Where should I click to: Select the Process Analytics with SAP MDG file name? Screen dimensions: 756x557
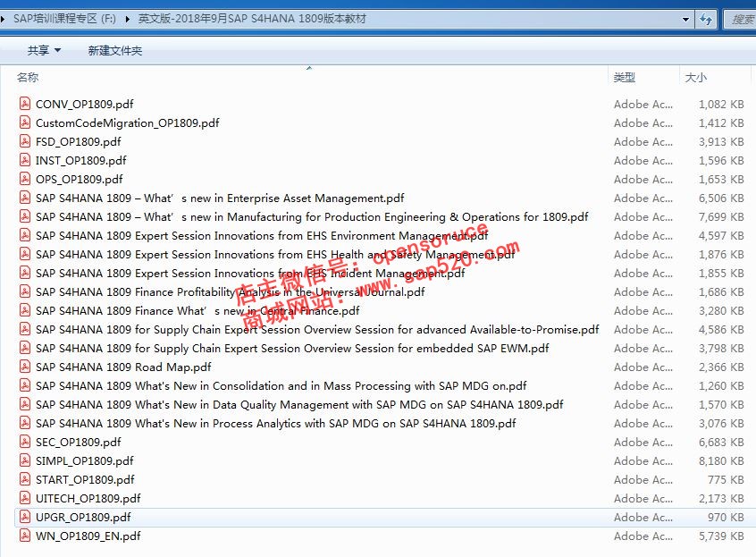[x=276, y=424]
